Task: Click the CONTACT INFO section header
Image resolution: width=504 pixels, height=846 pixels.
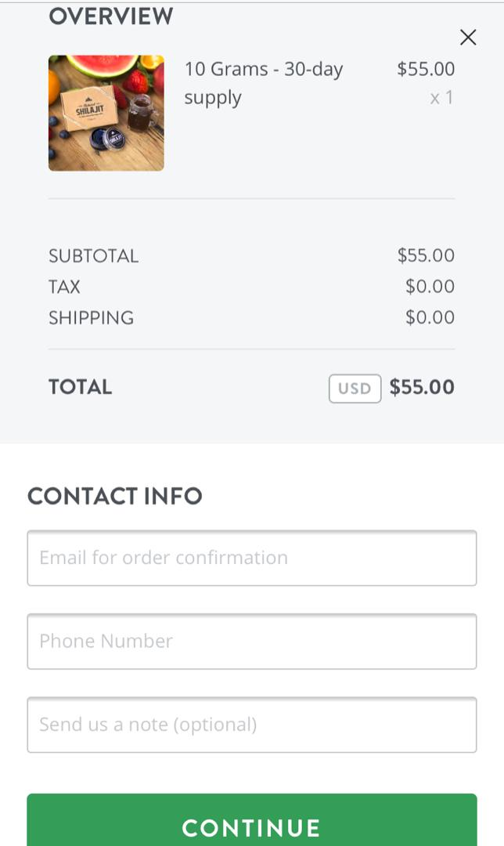Action: [x=113, y=496]
